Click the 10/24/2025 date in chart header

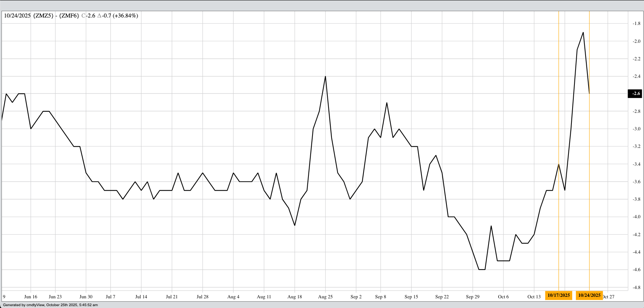17,16
